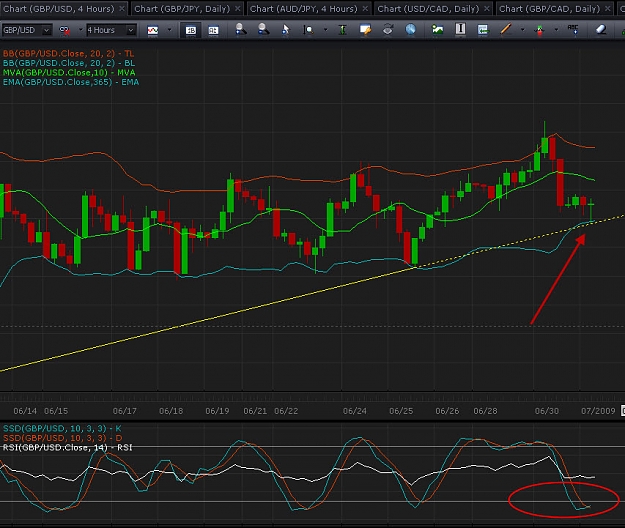
Task: Click the scroll-to-latest arrow icon
Action: pos(483,29)
